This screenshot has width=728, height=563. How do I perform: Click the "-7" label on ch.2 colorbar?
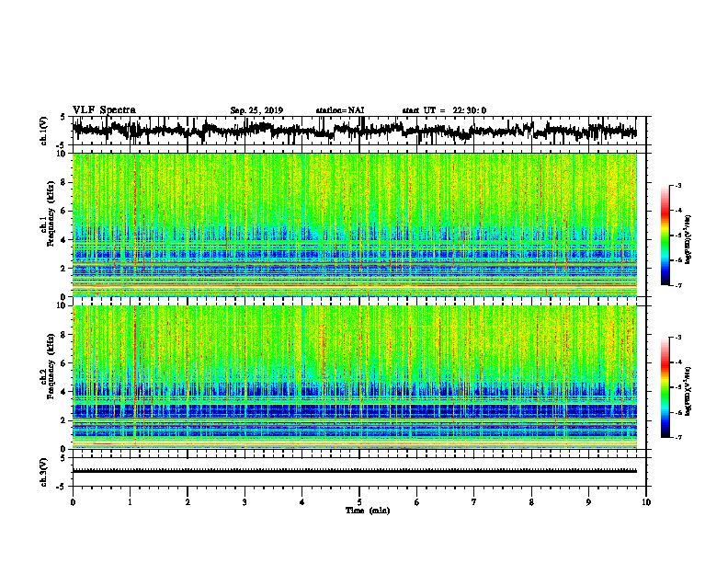coord(678,437)
